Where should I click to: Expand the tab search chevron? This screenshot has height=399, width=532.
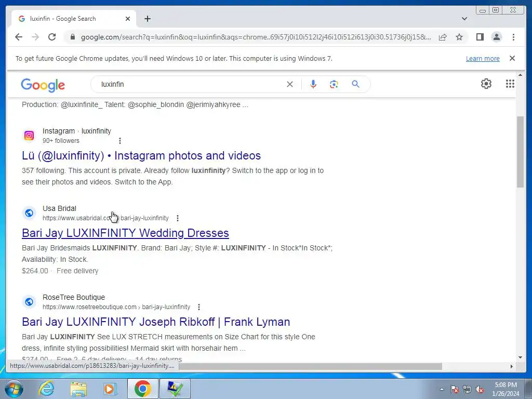(x=464, y=19)
